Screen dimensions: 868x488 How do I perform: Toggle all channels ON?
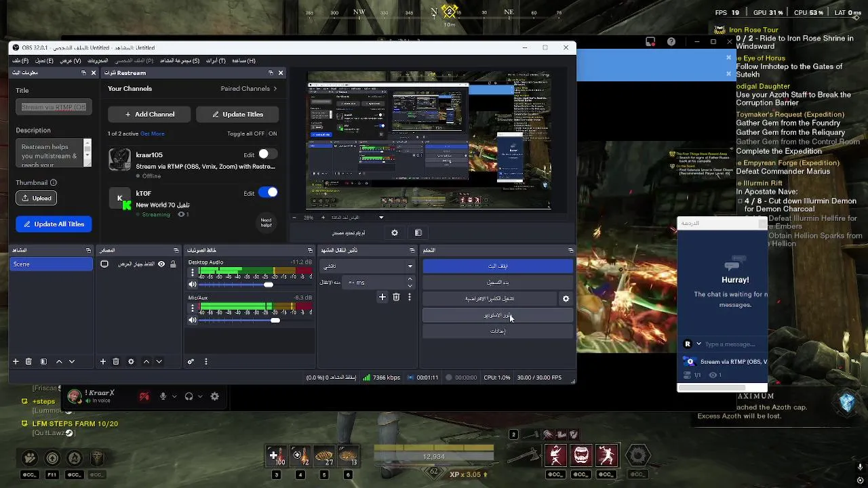pyautogui.click(x=273, y=134)
